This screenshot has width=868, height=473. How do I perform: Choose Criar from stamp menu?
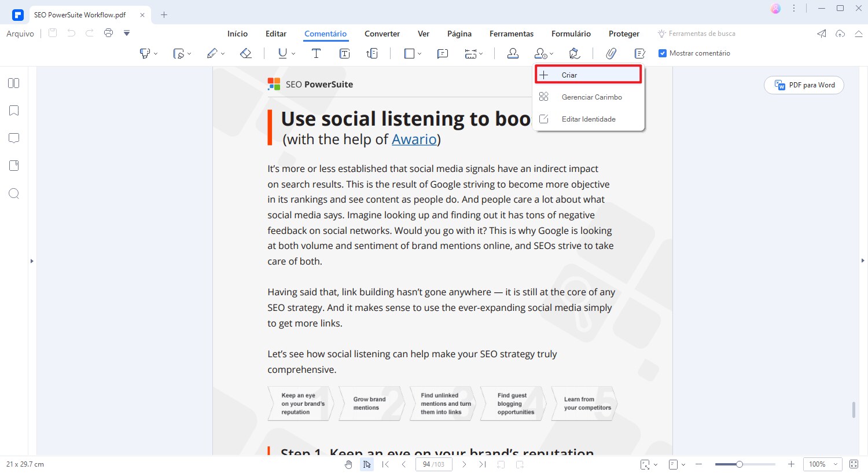[588, 75]
